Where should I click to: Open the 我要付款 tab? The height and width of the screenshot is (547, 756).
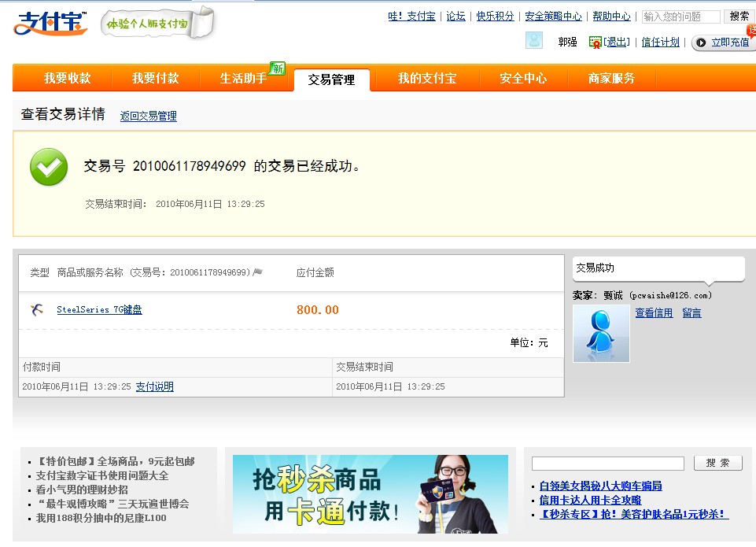tap(155, 78)
